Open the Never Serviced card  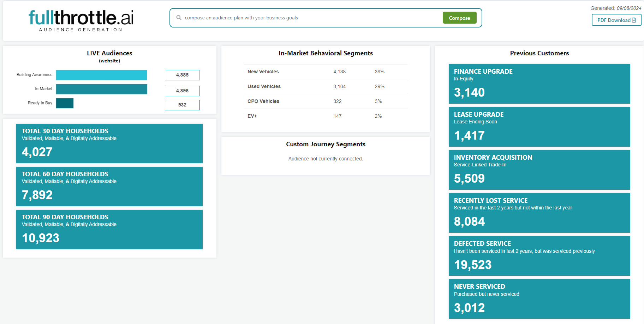(539, 299)
